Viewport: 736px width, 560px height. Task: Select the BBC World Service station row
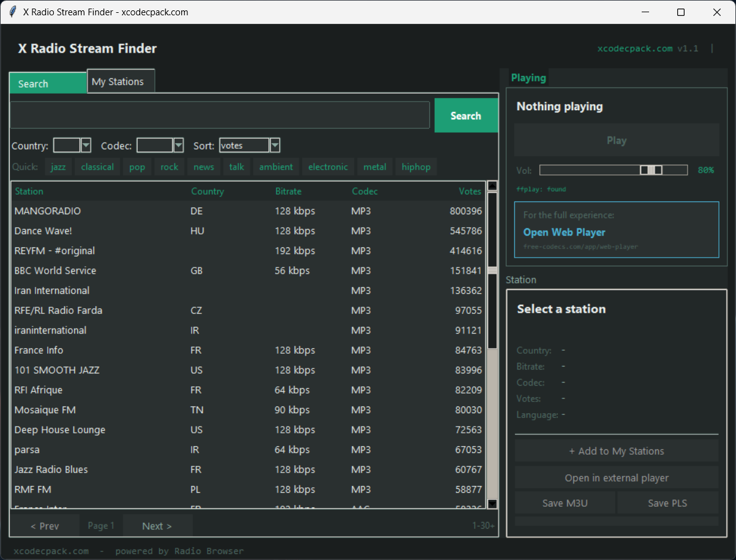(55, 271)
